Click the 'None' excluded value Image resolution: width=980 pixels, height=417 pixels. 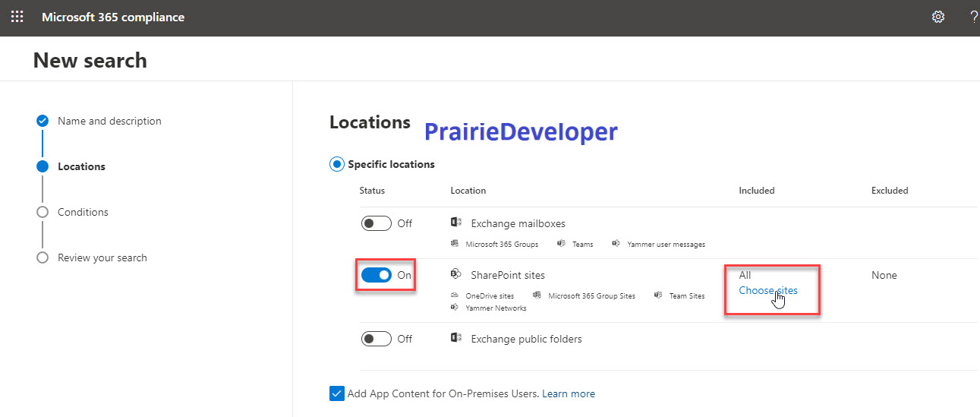click(x=884, y=275)
